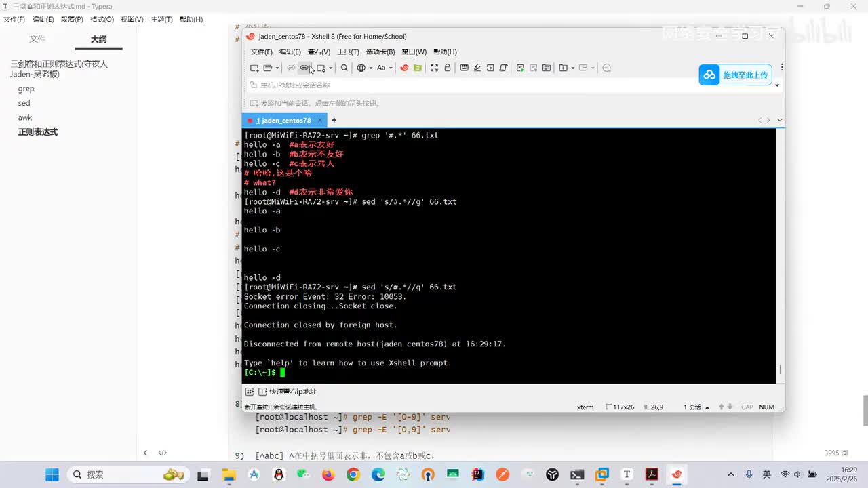Image resolution: width=868 pixels, height=488 pixels.
Task: Click the New session icon in Xshell toolbar
Action: [254, 68]
